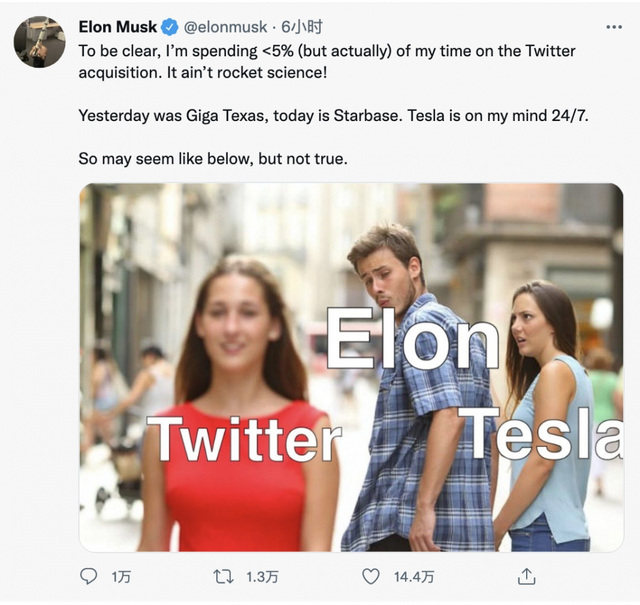
Task: Click the "Elon" label on the meme
Action: (x=412, y=340)
